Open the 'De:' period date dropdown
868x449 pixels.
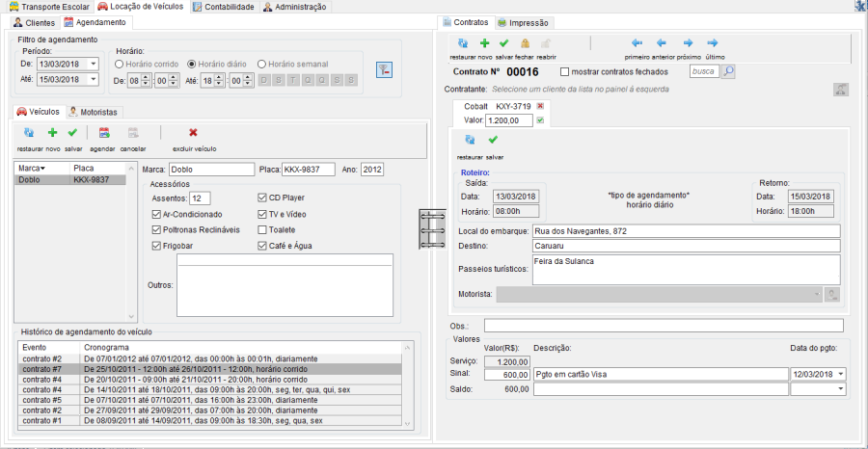(93, 65)
